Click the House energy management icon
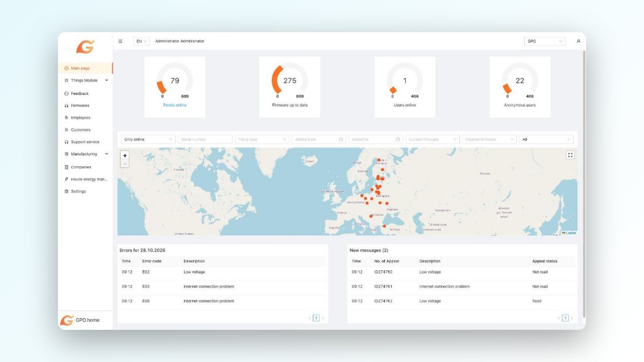Viewport: 644px width, 362px height. click(x=66, y=179)
